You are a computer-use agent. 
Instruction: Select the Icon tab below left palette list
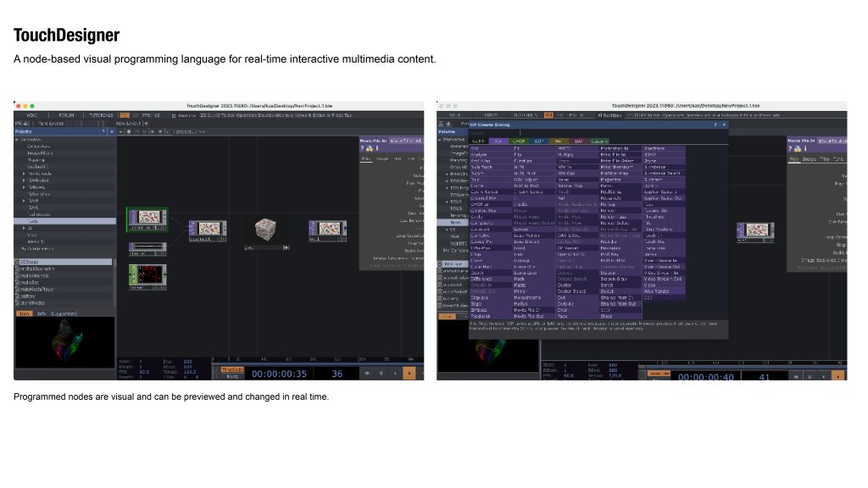point(25,313)
